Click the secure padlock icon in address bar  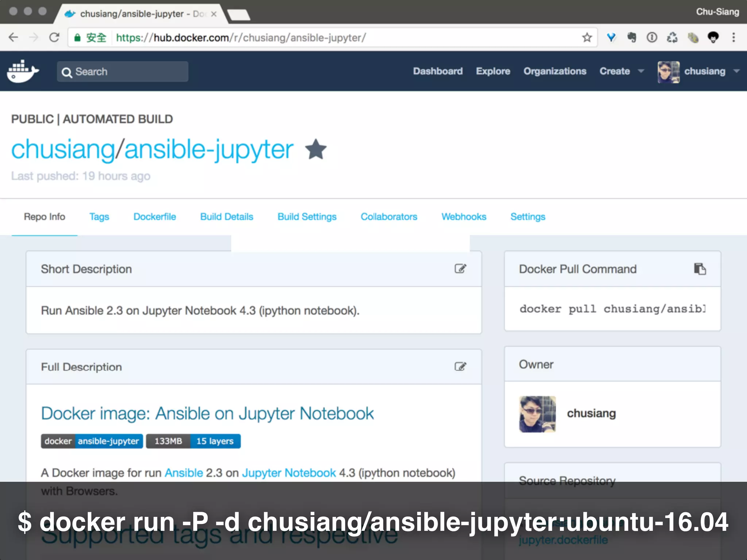tap(77, 38)
